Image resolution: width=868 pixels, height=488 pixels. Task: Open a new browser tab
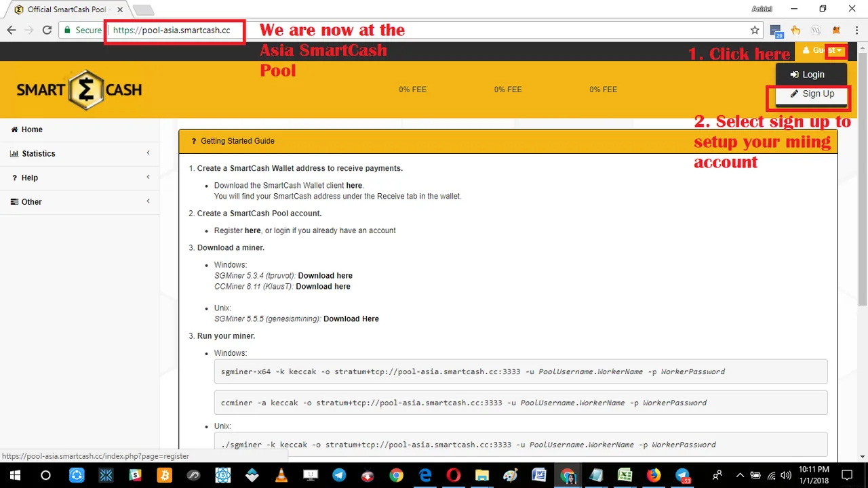pos(143,11)
